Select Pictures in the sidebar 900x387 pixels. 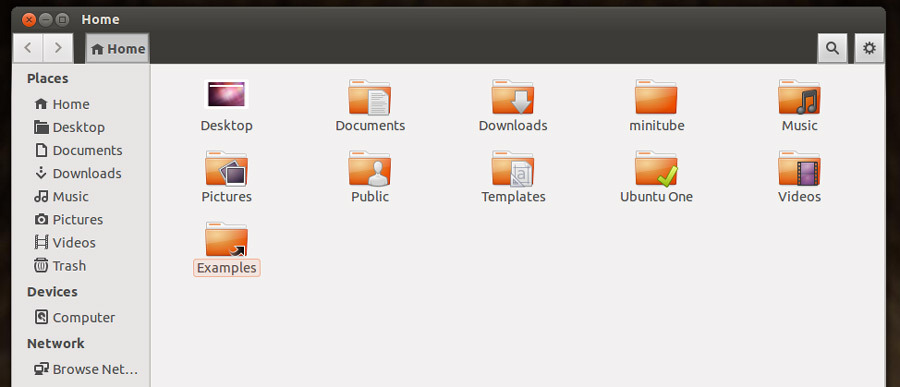coord(81,219)
